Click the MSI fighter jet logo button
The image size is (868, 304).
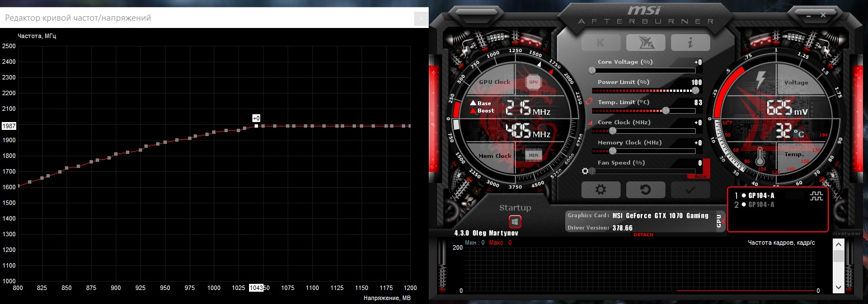click(645, 43)
